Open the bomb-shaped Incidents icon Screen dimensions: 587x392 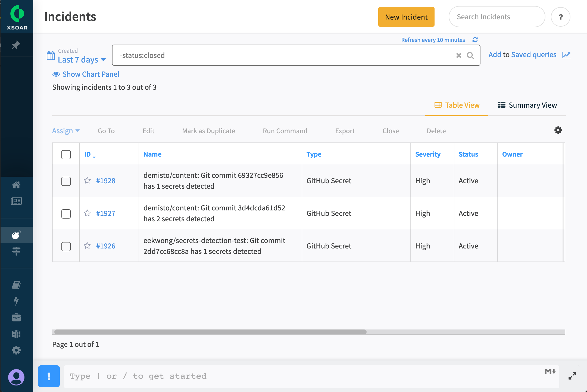[16, 235]
